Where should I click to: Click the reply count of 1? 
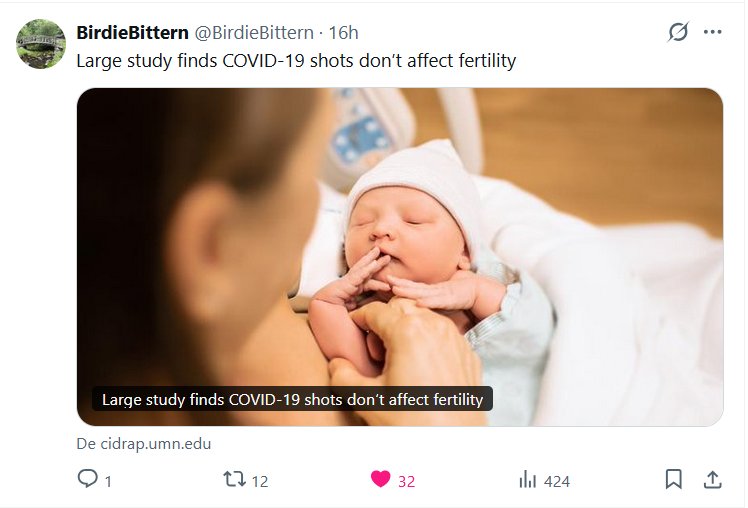pyautogui.click(x=108, y=481)
